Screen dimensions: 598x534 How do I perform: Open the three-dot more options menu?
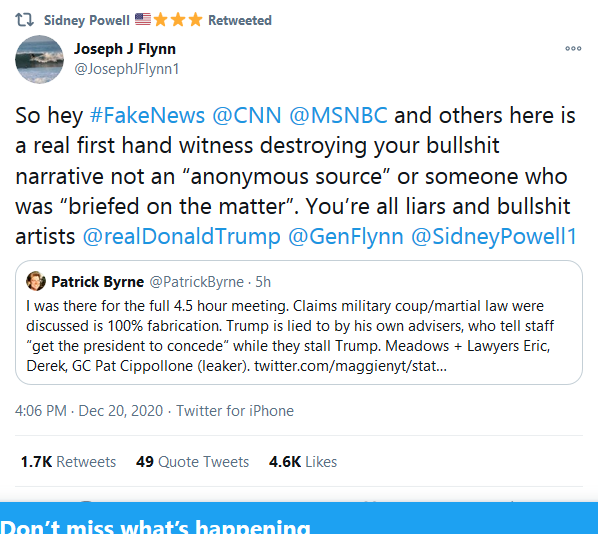click(573, 48)
